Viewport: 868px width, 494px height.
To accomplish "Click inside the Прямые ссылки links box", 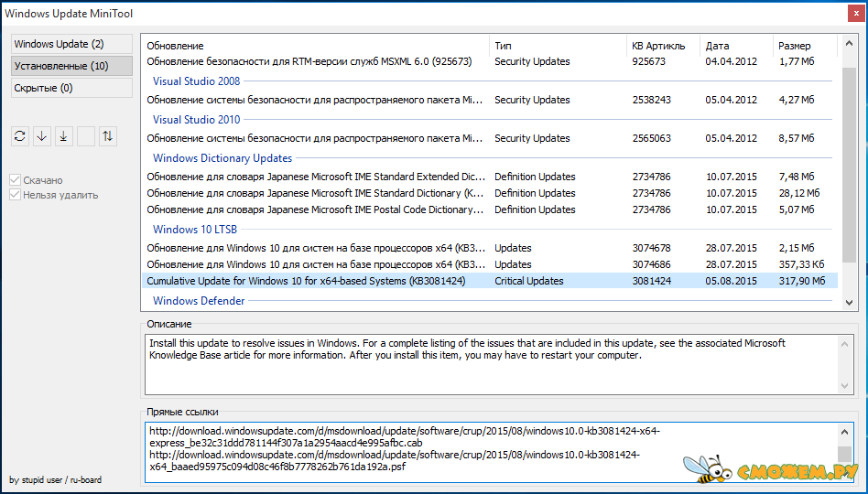I will tap(492, 453).
